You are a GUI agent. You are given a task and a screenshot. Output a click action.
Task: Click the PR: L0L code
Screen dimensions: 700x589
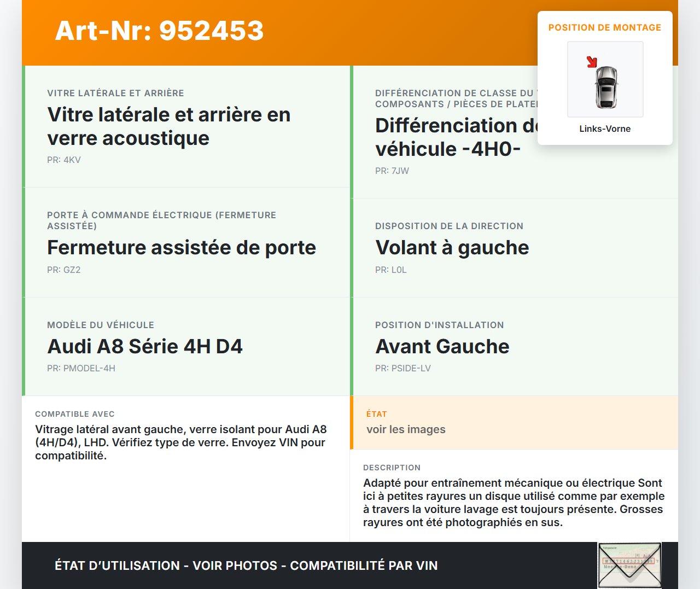click(x=391, y=270)
